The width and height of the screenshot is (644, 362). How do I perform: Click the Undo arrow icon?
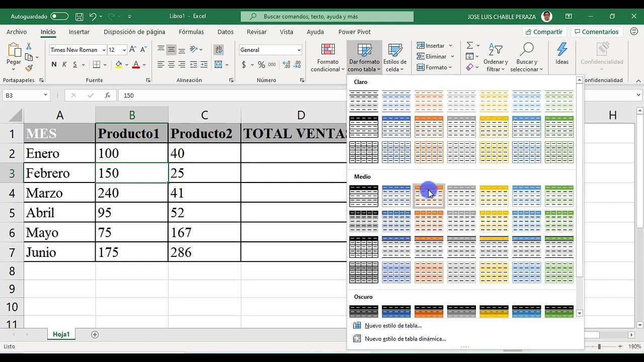click(x=93, y=16)
